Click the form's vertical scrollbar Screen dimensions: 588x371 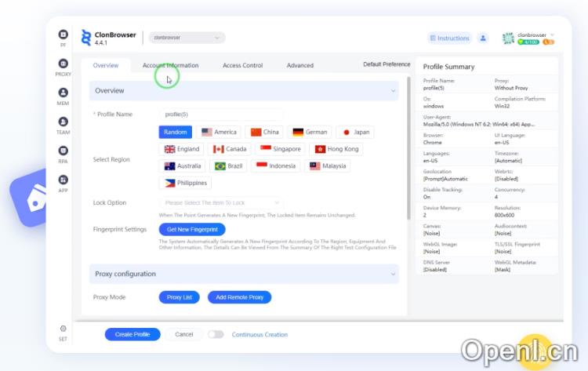(408, 148)
